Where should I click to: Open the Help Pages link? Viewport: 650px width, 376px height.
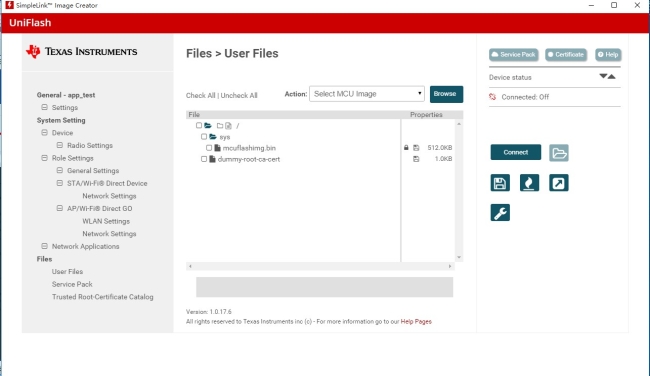(416, 321)
